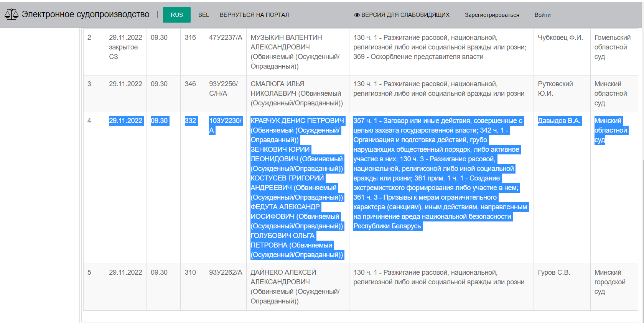Click the Электронное судопроизводство site title
Screen dimensions: 644x323
tap(86, 15)
